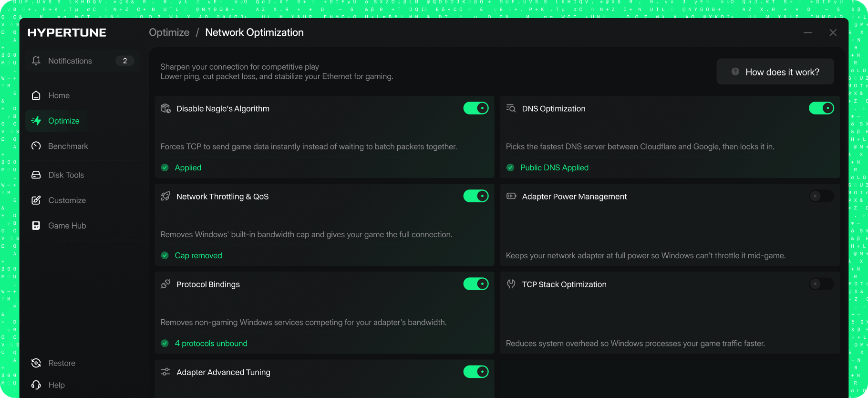Image resolution: width=868 pixels, height=398 pixels.
Task: Minimize the Hypertune window
Action: [807, 32]
